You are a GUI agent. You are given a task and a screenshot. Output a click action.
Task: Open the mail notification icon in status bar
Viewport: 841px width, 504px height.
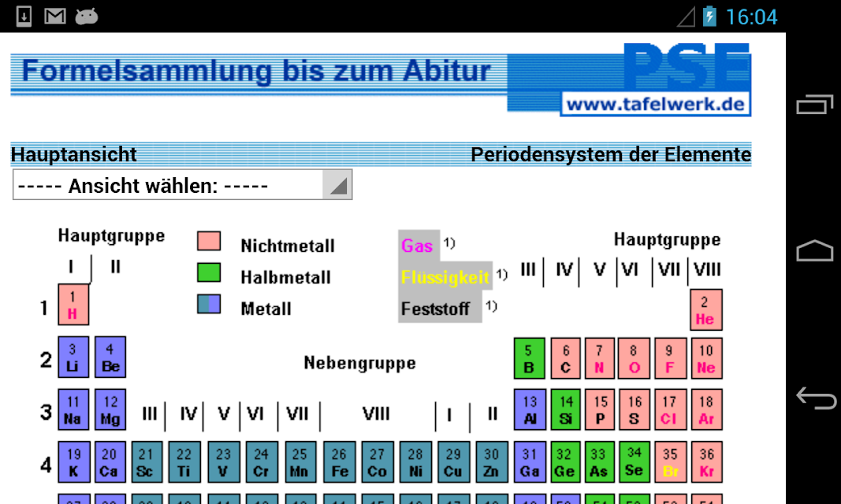(x=54, y=16)
